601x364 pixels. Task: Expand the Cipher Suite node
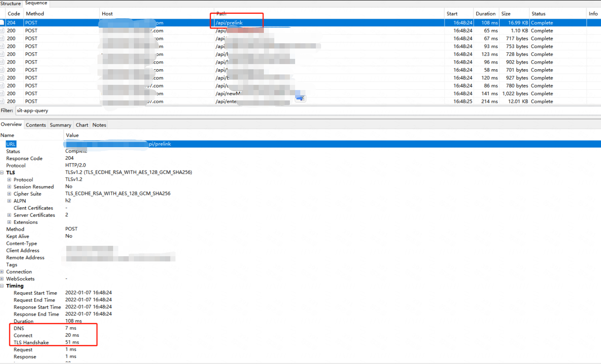coord(9,194)
